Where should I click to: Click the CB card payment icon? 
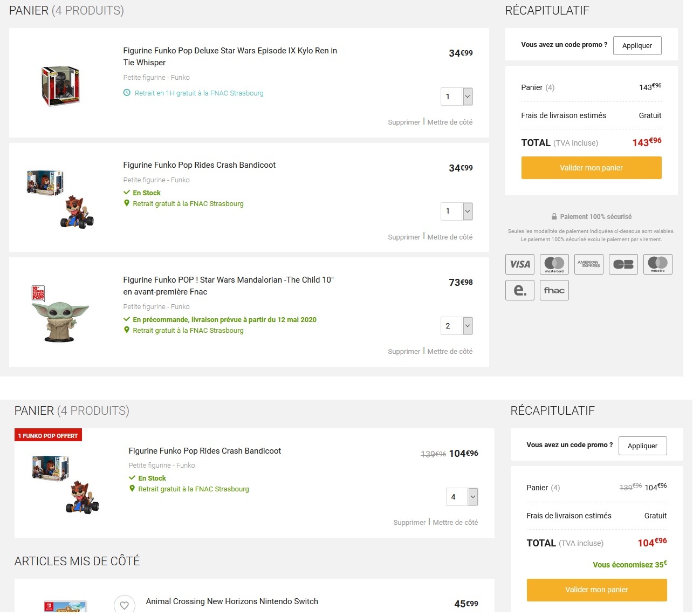click(x=623, y=264)
